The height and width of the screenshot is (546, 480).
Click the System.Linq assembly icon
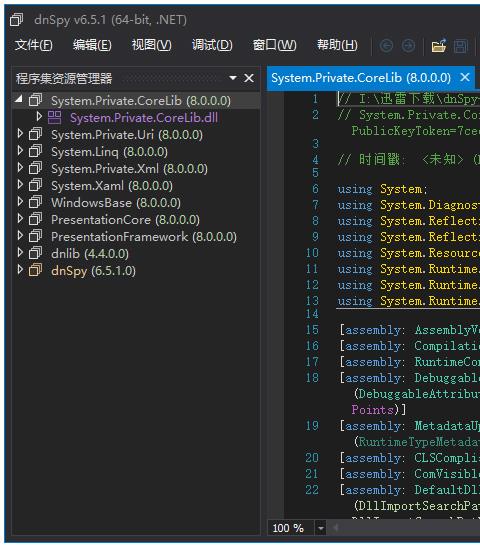point(36,151)
